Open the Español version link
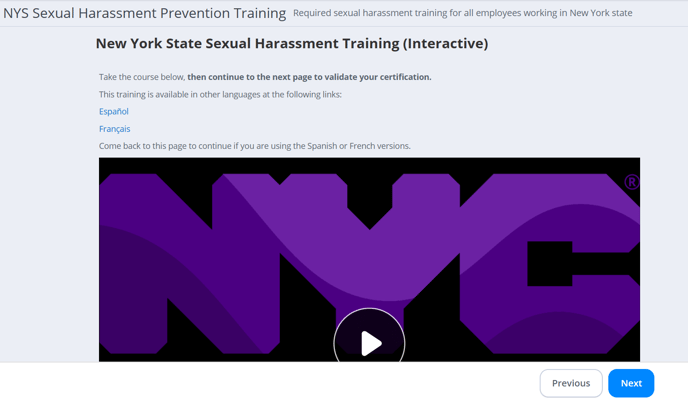The image size is (688, 403). click(114, 112)
